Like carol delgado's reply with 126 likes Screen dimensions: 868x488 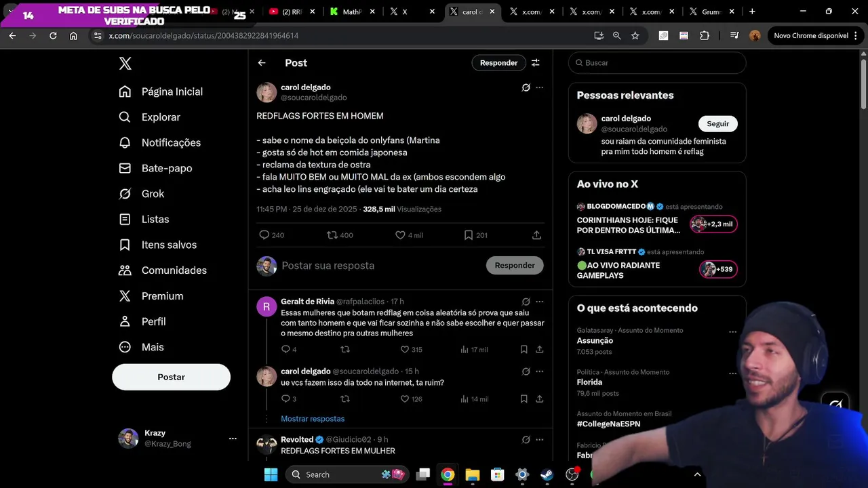[x=405, y=399]
